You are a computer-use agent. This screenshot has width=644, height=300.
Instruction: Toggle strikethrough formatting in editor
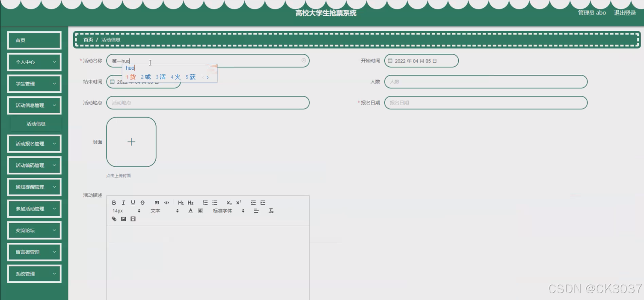point(142,203)
